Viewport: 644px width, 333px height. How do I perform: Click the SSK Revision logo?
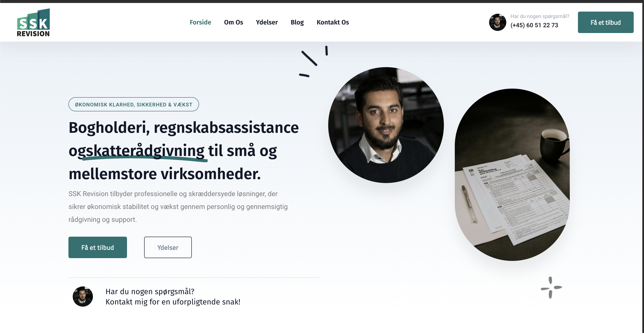(33, 23)
